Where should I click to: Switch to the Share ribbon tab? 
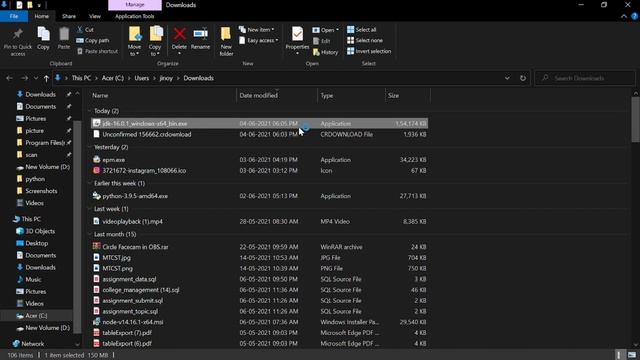pyautogui.click(x=69, y=16)
